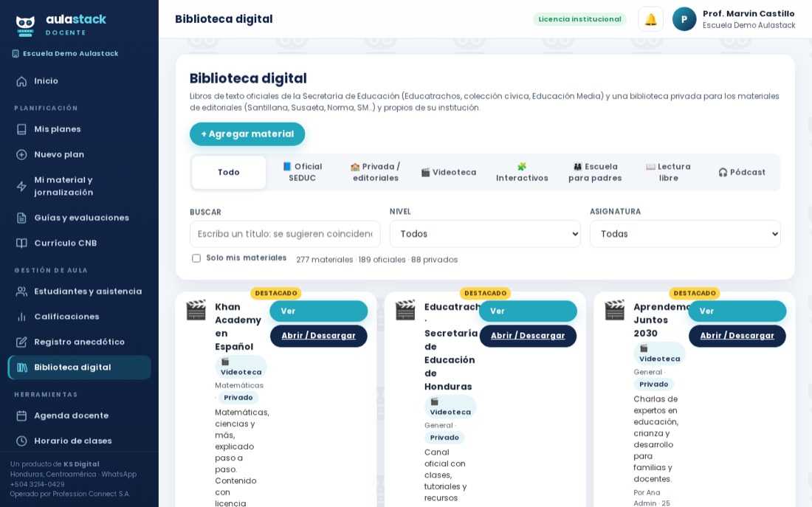Open Nuevo plan in the sidebar
Screen dimensions: 812x507
coord(79,155)
